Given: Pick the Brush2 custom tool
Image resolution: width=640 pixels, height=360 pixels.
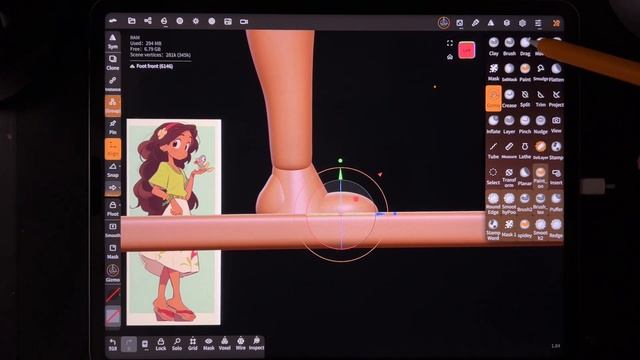Looking at the screenshot, I should click(525, 202).
